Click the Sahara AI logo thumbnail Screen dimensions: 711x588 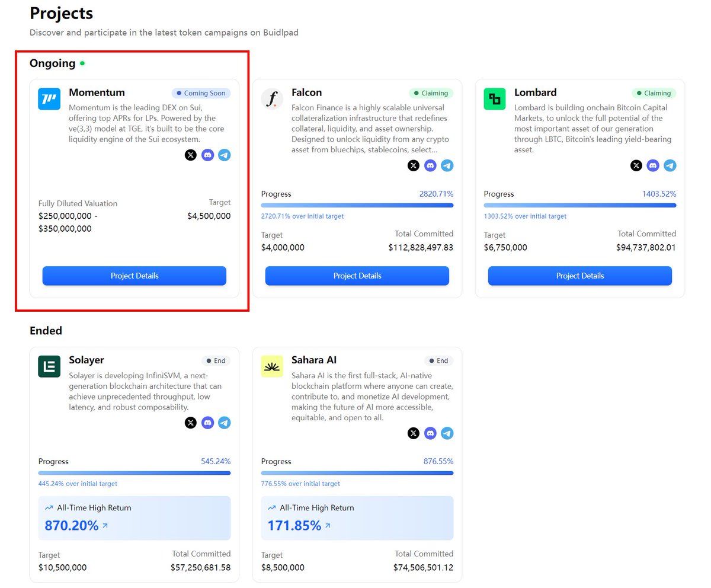272,366
